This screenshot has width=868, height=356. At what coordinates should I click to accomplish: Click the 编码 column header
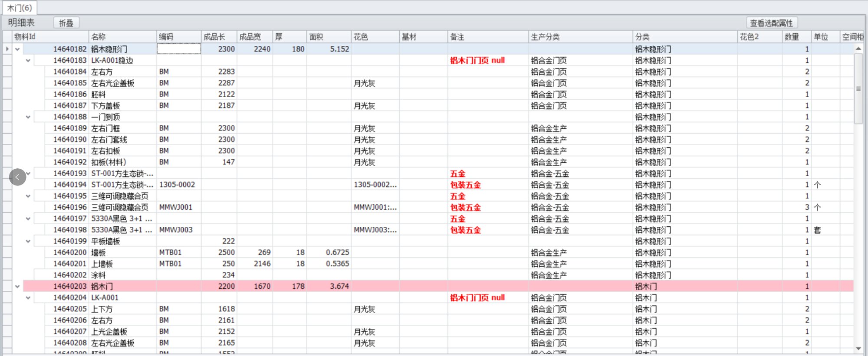pos(179,37)
